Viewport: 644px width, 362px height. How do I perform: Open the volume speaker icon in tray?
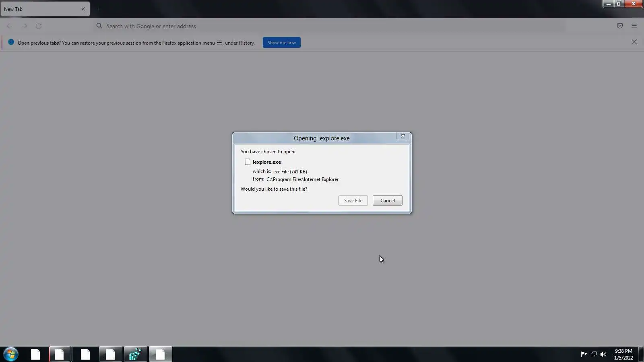603,354
